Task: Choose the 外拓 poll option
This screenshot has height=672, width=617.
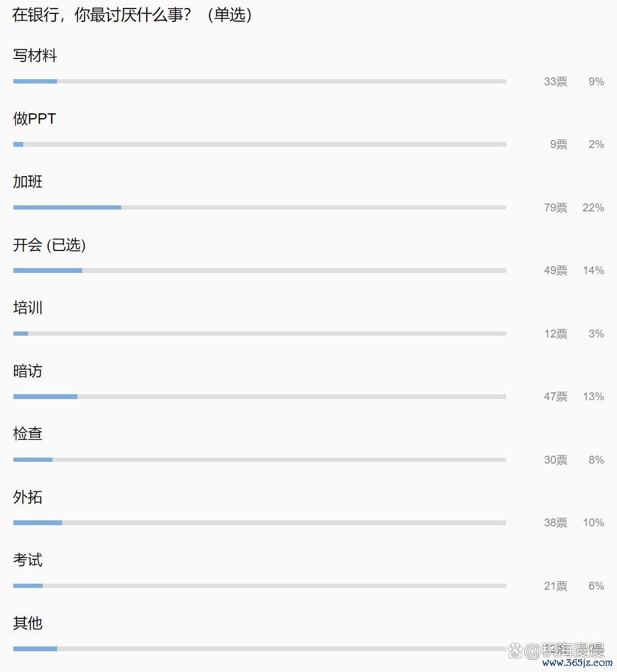Action: click(27, 497)
